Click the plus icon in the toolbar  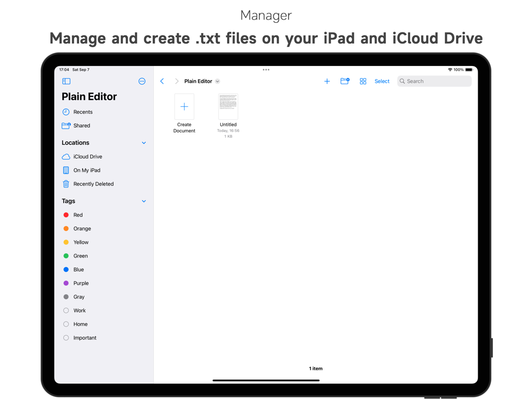tap(327, 81)
